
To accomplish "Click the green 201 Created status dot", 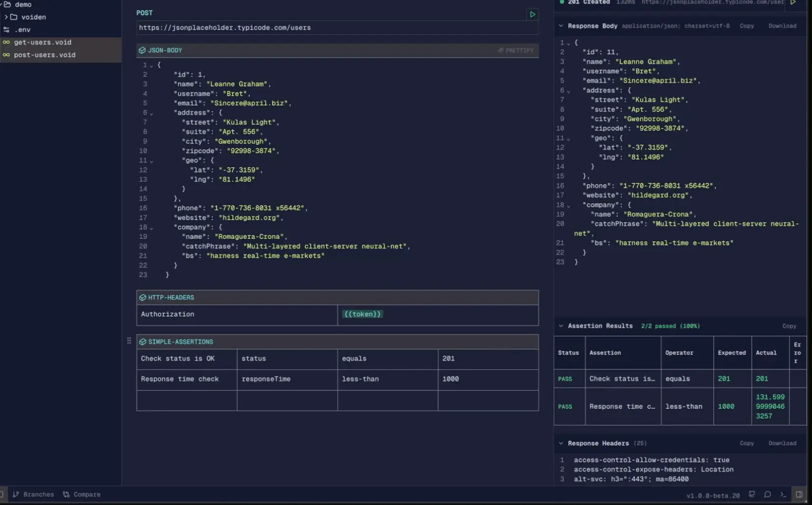I will [x=562, y=2].
